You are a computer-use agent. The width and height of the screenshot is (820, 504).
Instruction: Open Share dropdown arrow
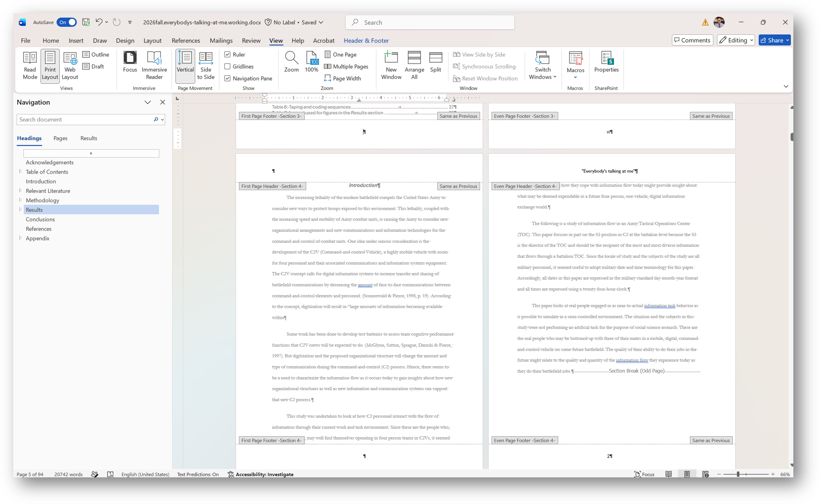pyautogui.click(x=787, y=40)
